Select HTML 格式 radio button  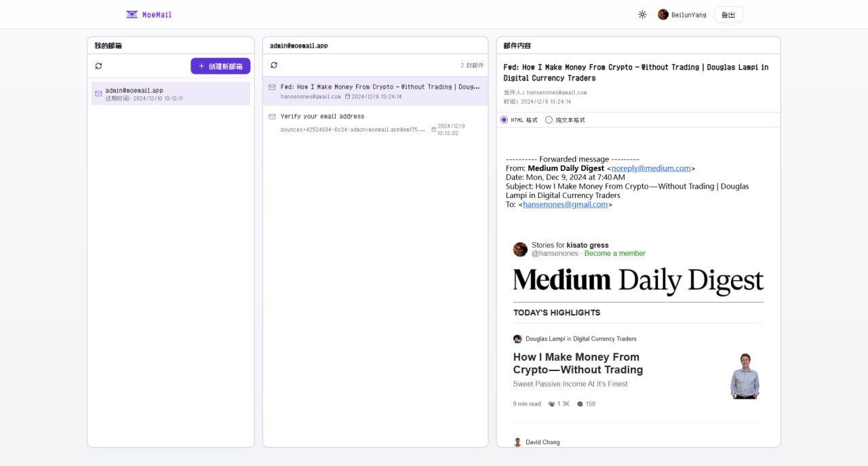pyautogui.click(x=504, y=120)
